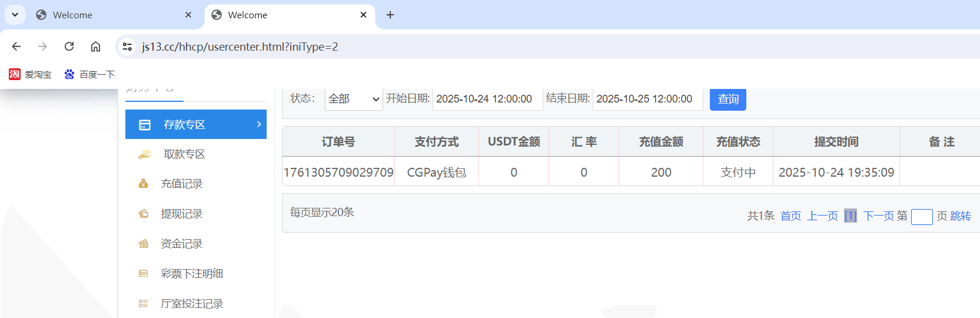Click the 充值记录 money bag icon
980x318 pixels.
click(x=143, y=184)
